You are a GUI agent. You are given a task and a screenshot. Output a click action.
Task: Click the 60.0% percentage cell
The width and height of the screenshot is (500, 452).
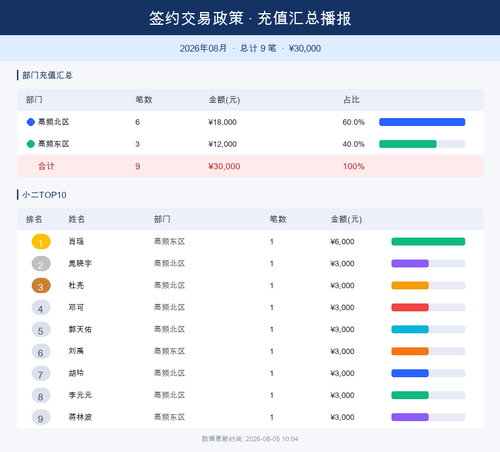(x=354, y=122)
